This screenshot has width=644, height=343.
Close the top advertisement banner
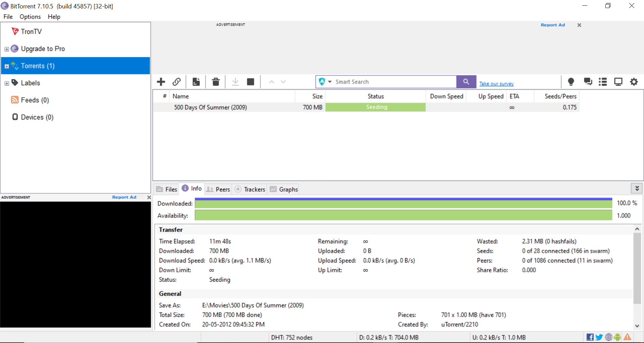[579, 25]
